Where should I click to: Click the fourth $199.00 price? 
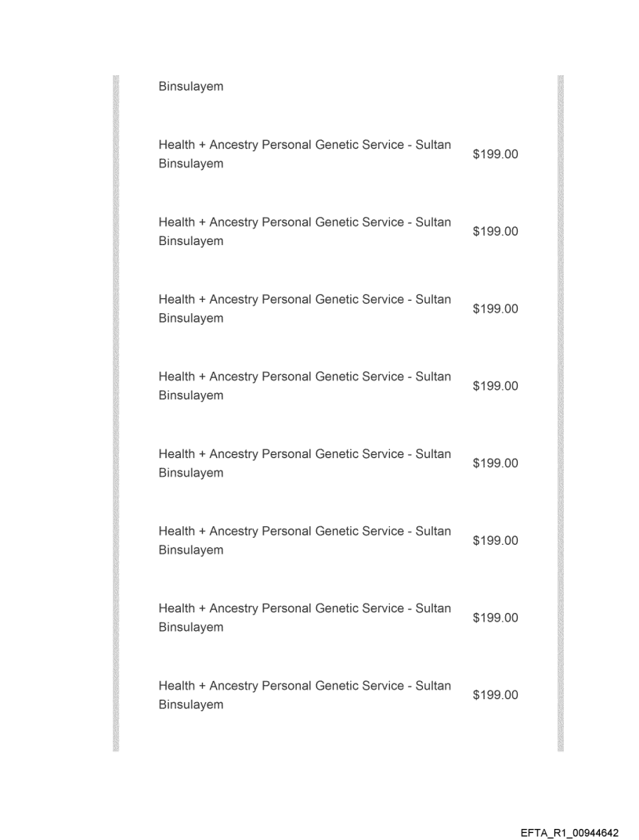495,387
